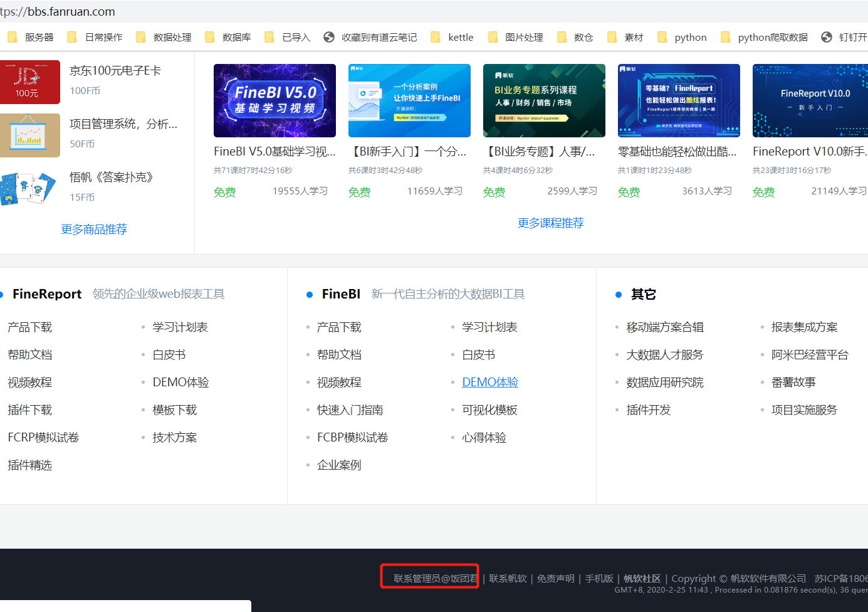Open the 京东100元电子E卡 product image

pos(29,82)
